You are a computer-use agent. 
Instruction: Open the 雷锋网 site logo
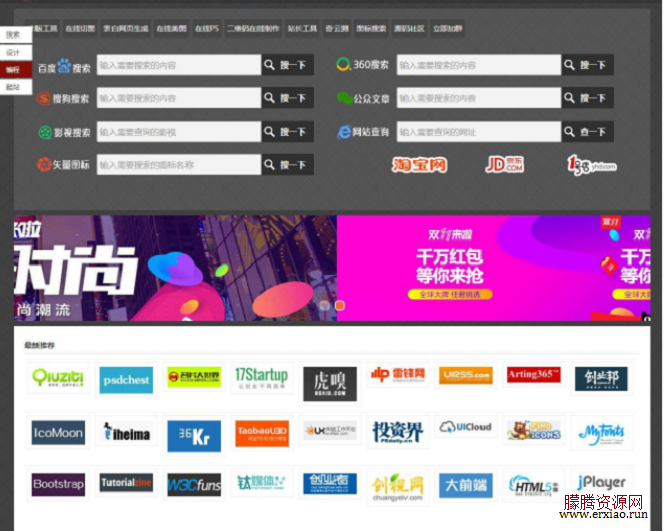(x=398, y=374)
